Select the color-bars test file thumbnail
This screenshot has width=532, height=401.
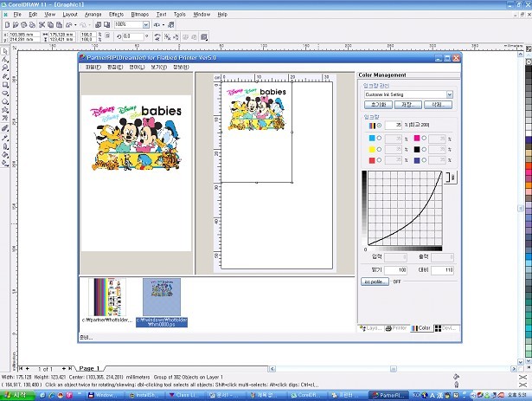pyautogui.click(x=107, y=297)
